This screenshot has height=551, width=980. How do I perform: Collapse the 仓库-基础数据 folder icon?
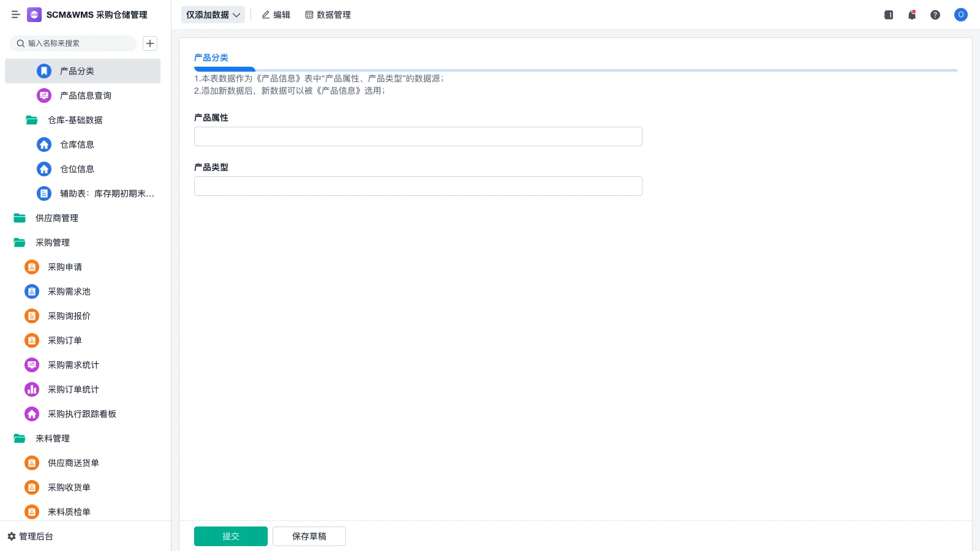pos(32,120)
